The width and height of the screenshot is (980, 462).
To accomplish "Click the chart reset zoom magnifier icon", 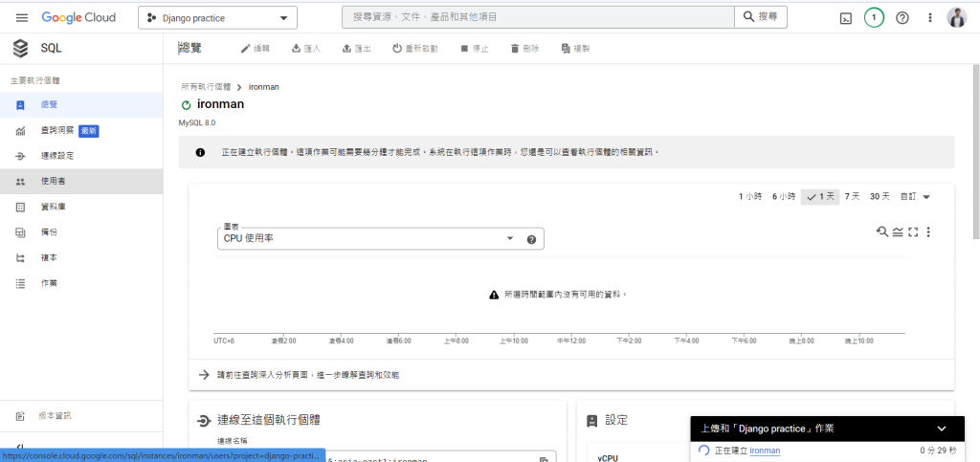I will pos(881,231).
